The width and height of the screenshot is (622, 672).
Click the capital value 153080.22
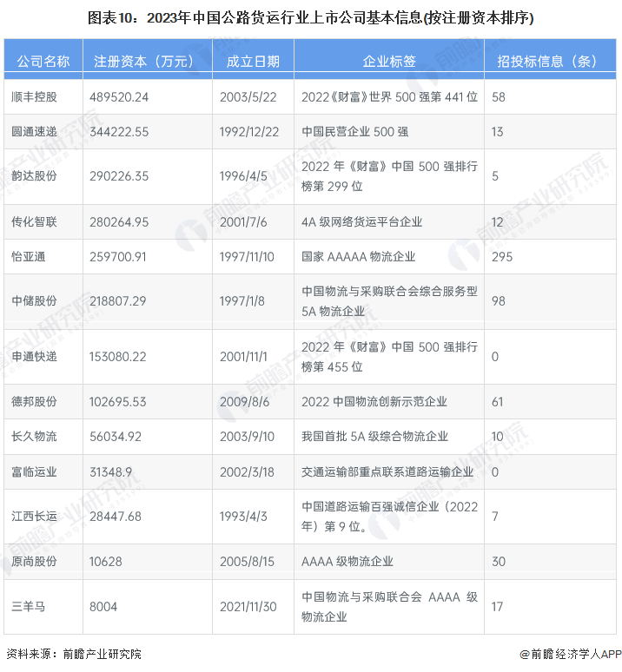click(x=118, y=357)
